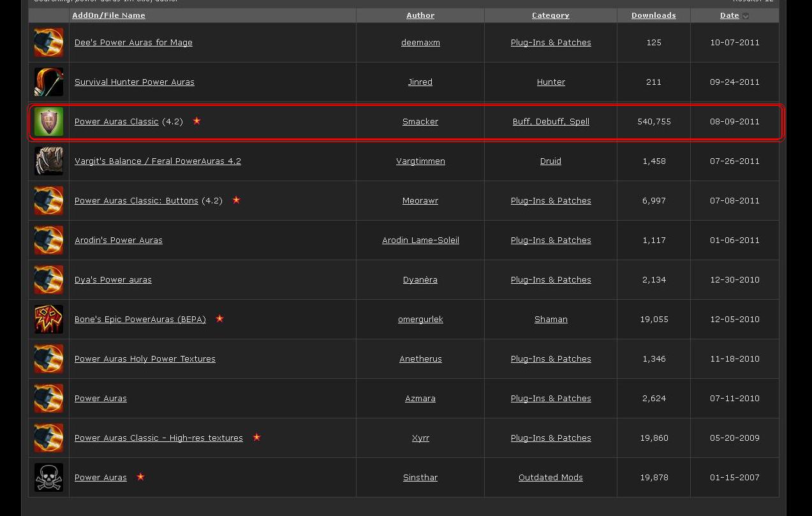
Task: Open Azmara's Power Auras addon link
Action: [101, 399]
